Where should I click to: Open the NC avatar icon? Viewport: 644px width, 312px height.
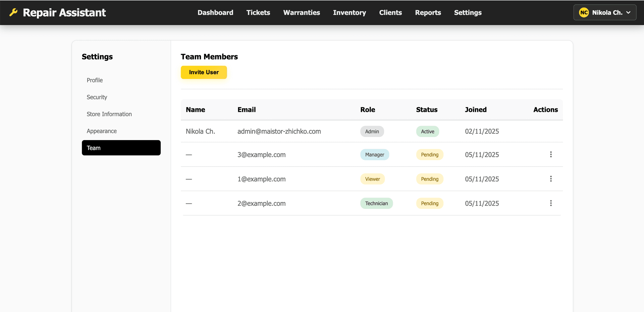tap(584, 12)
